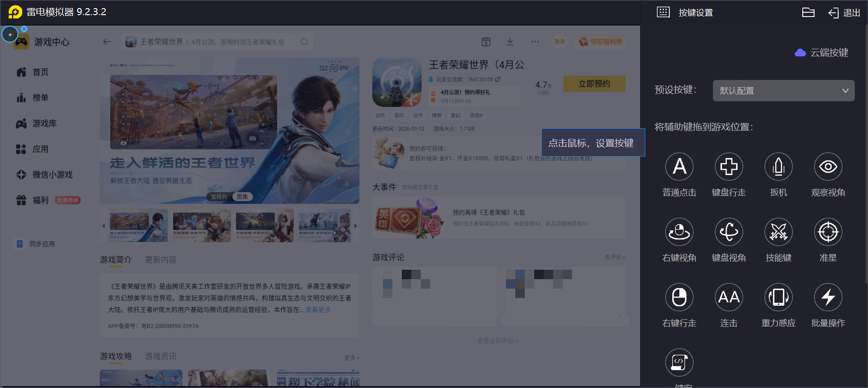Click previous arrow of screenshot carousel
The height and width of the screenshot is (388, 868).
point(104,226)
